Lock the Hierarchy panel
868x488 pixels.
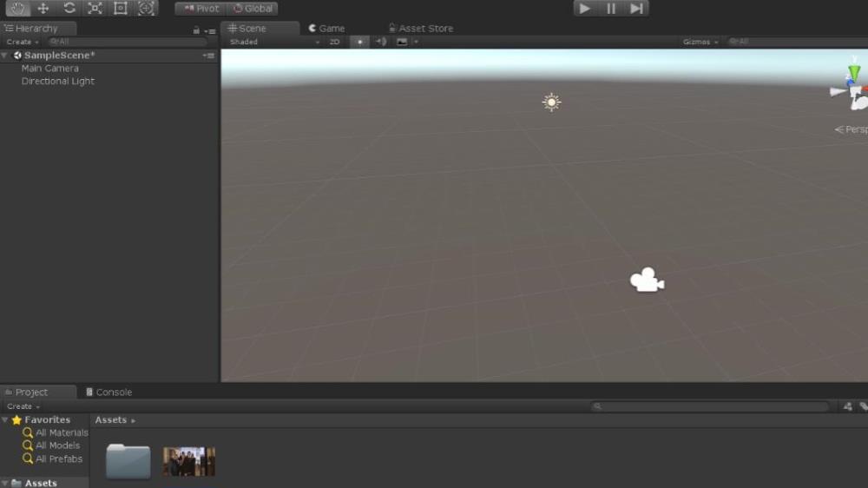(x=196, y=30)
